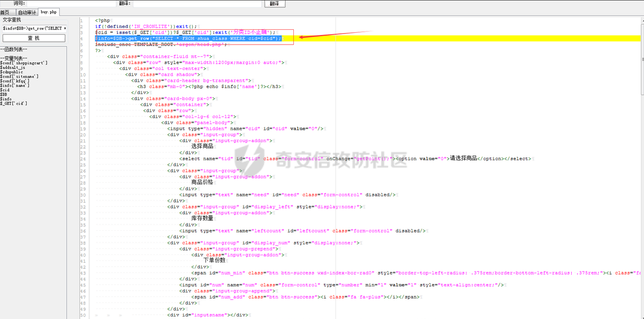
Task: Choose the $cdnpublic variable entry
Action: click(x=12, y=72)
